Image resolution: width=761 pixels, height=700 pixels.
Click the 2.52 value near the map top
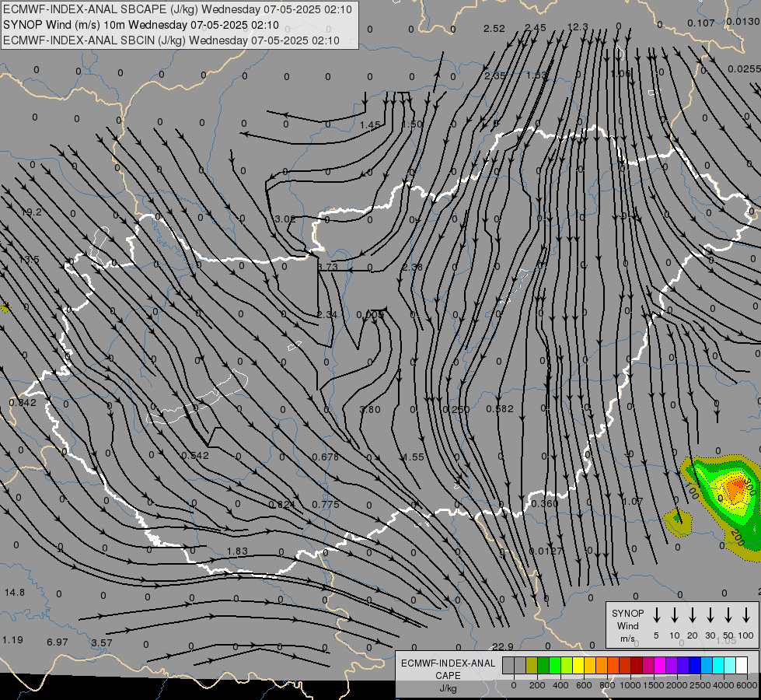coord(494,29)
